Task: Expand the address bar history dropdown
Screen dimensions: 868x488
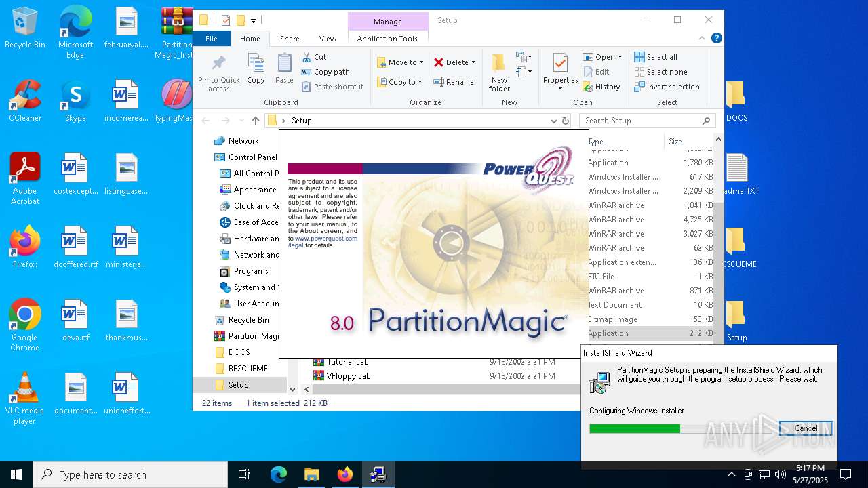Action: pyautogui.click(x=554, y=121)
